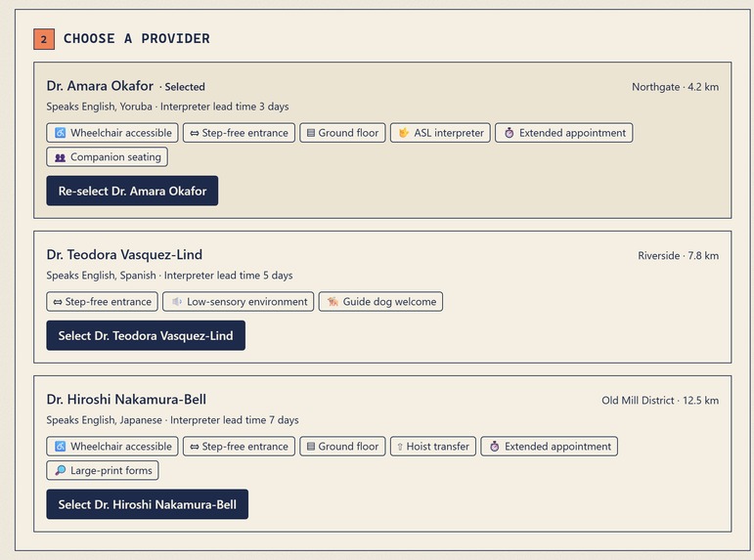754x560 pixels.
Task: Click the Large-print forms magnifier icon
Action: 60,470
